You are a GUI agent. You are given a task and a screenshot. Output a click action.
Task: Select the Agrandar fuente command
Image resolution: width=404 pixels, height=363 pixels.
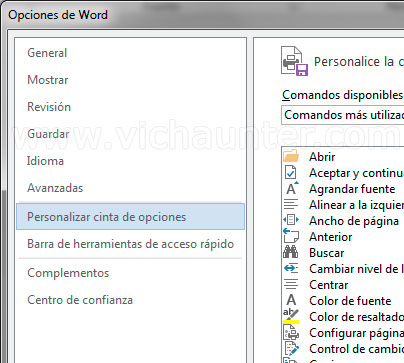tap(352, 189)
